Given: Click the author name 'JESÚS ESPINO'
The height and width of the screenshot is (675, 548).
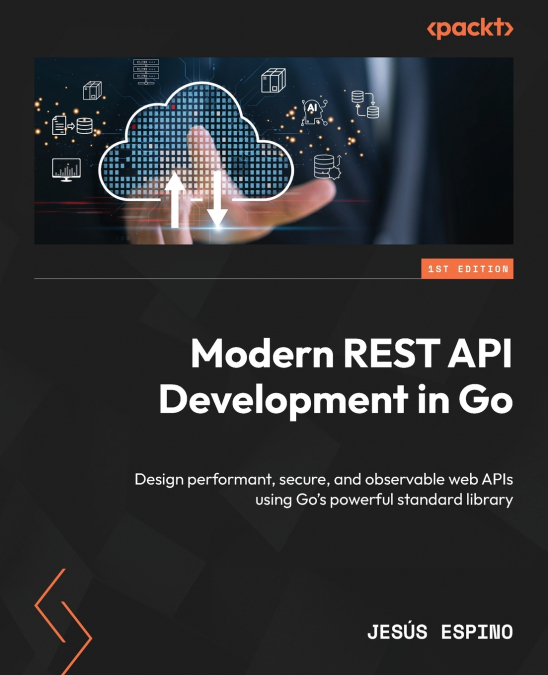Looking at the screenshot, I should point(440,632).
